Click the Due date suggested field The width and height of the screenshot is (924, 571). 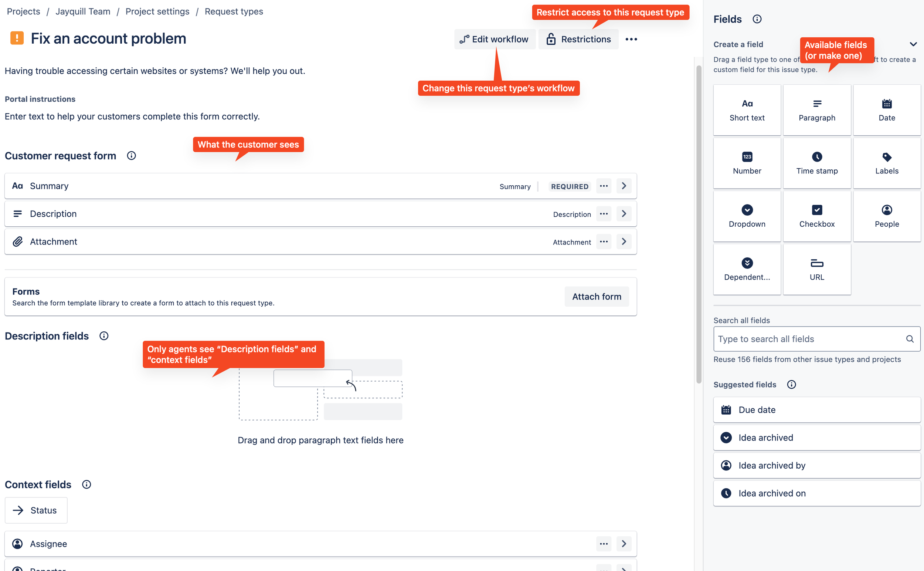[816, 410]
